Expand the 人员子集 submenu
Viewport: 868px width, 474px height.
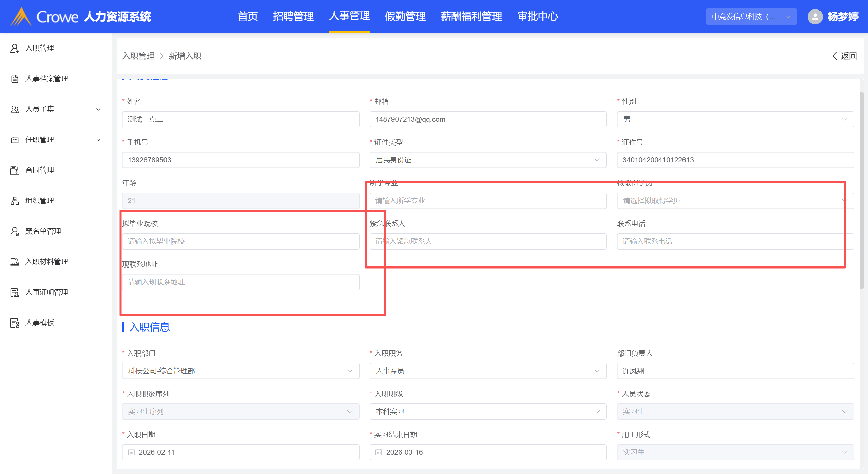98,109
